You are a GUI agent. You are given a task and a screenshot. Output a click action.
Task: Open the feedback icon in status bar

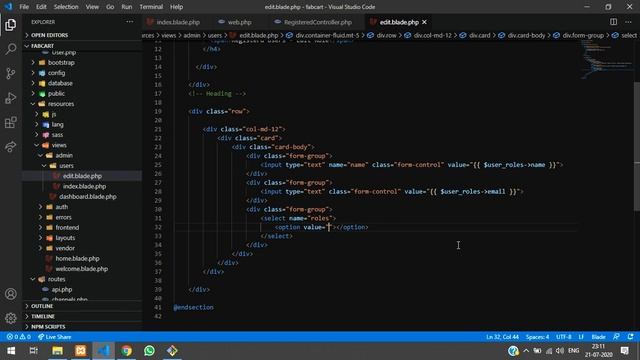(x=616, y=337)
